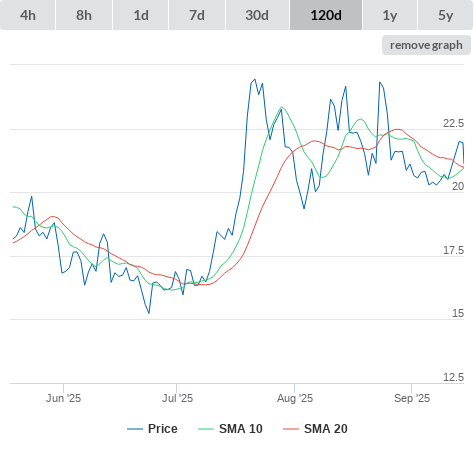
Task: Switch chart to 1y range
Action: coord(390,15)
